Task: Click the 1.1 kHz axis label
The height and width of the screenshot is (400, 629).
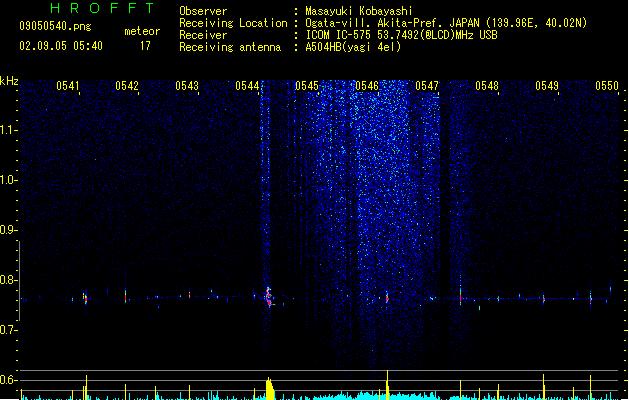Action: (x=8, y=130)
